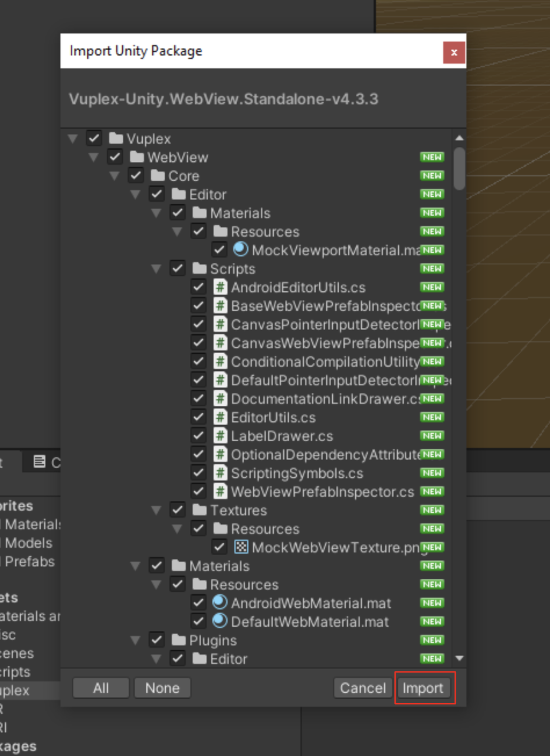Click the BaseWebViewPrefabInspector script icon

[220, 306]
